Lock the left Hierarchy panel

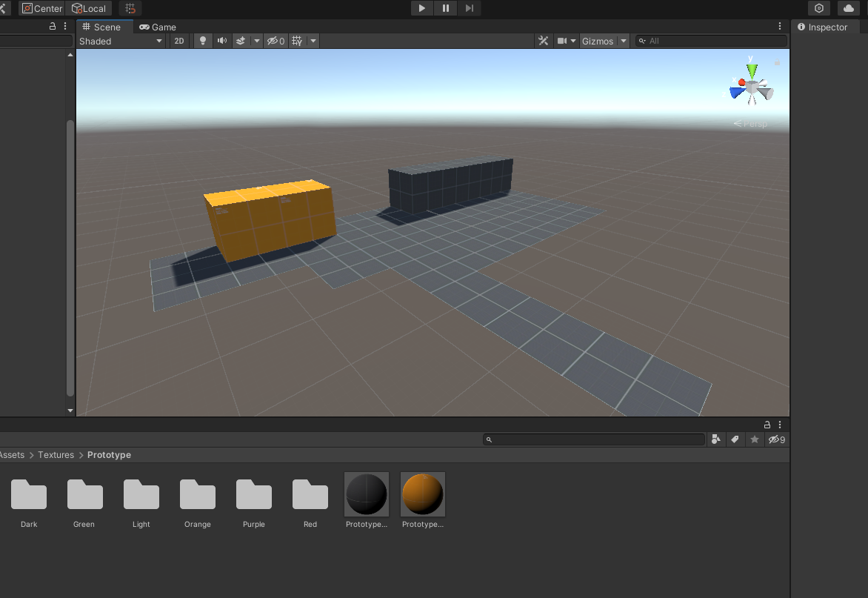[53, 26]
